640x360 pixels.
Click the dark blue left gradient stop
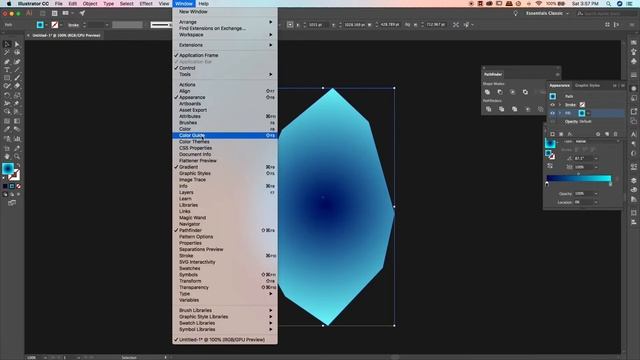547,184
